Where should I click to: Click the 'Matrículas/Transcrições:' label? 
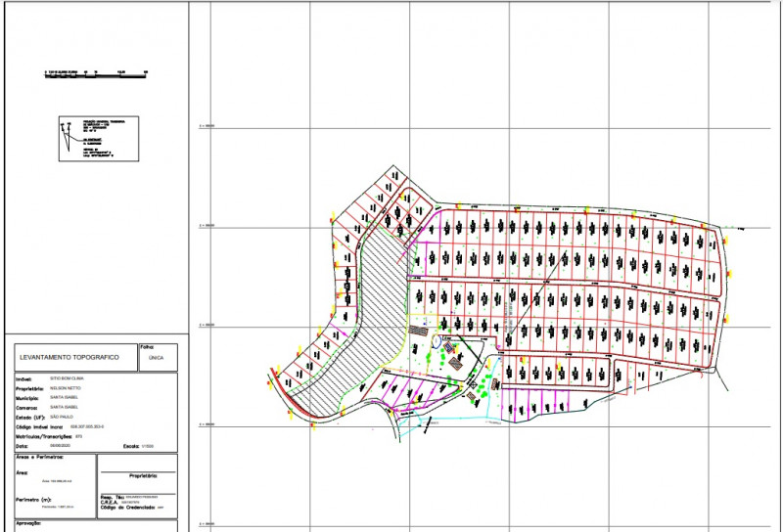[x=44, y=437]
